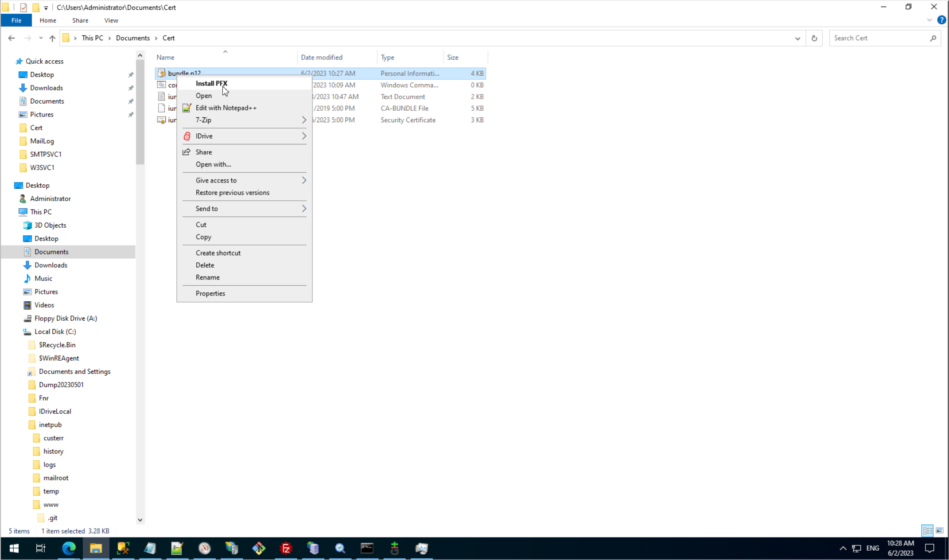The height and width of the screenshot is (560, 949).
Task: Select Properties in the context menu
Action: point(210,293)
